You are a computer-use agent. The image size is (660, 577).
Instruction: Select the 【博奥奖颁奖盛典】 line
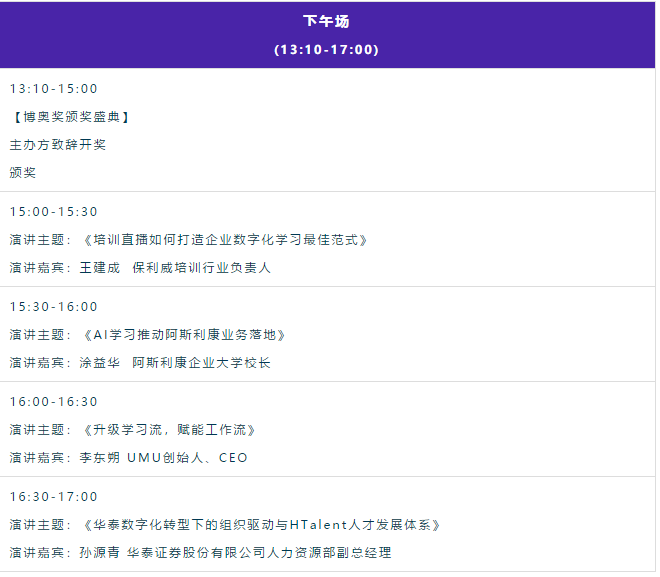(70, 117)
